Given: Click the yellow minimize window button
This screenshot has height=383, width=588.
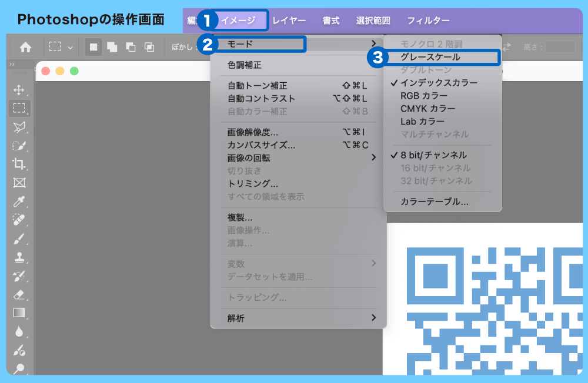Looking at the screenshot, I should pyautogui.click(x=60, y=71).
